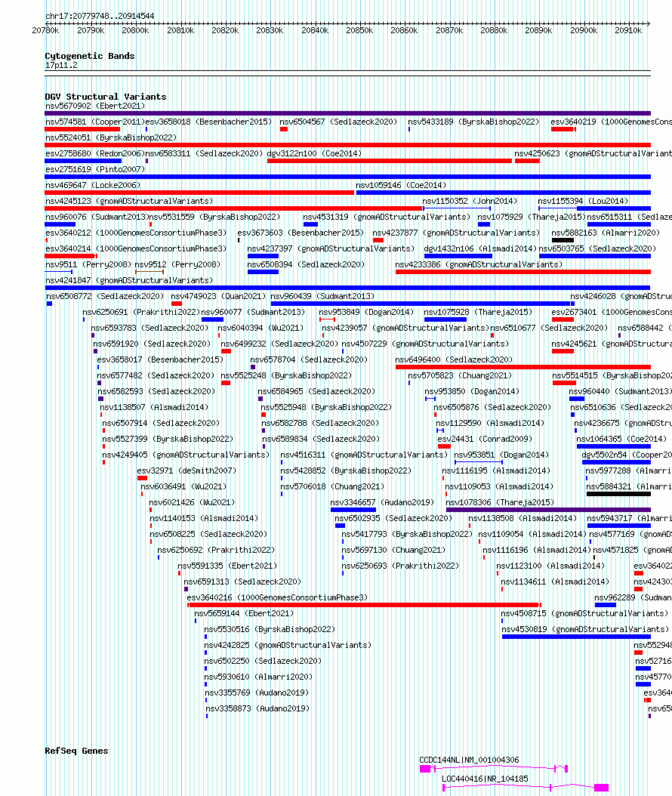
Task: Open nsv6250692 (Prakrithi2022) label
Action: [216, 550]
